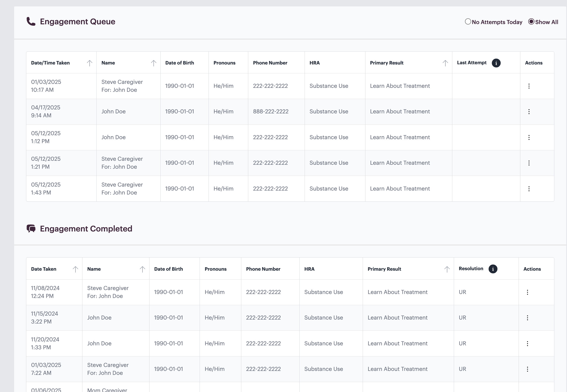Click Steve Caregiver in 05/12/2025 1:43 PM row
This screenshot has width=567, height=392.
tap(122, 185)
